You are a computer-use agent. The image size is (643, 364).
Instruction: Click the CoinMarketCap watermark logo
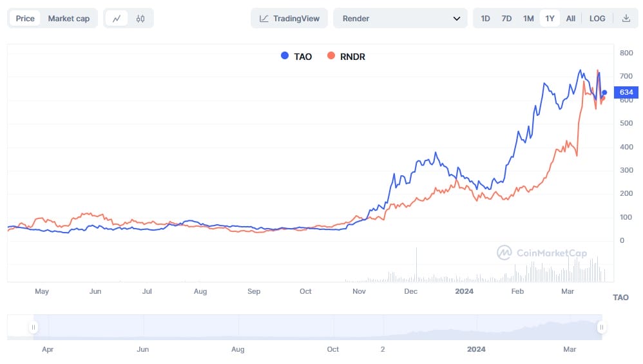tap(504, 253)
